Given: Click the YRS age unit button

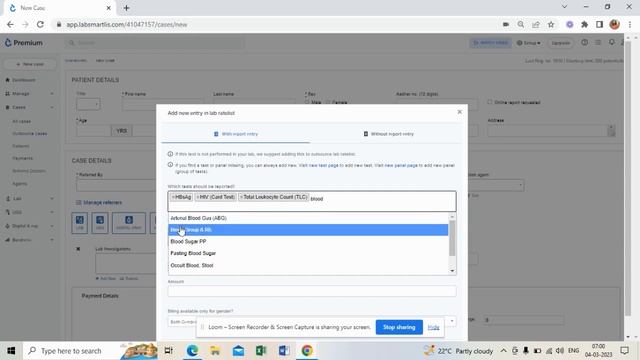Looking at the screenshot, I should click(122, 131).
